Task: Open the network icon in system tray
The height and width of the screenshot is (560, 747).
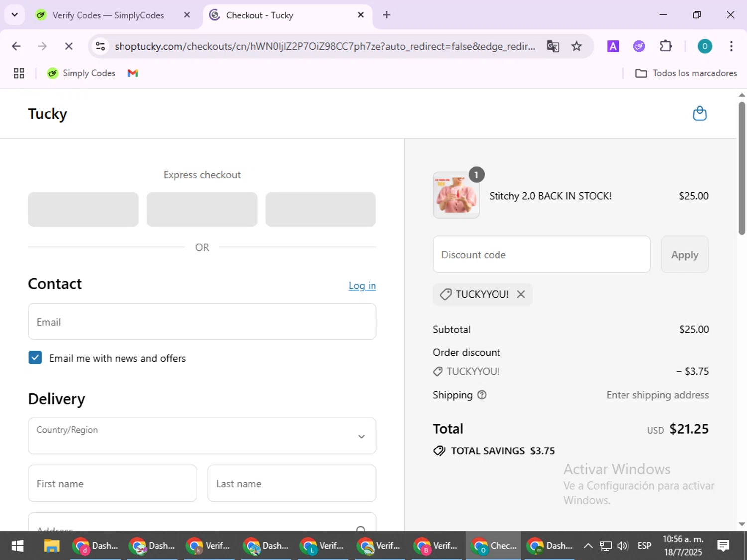Action: pos(605,546)
